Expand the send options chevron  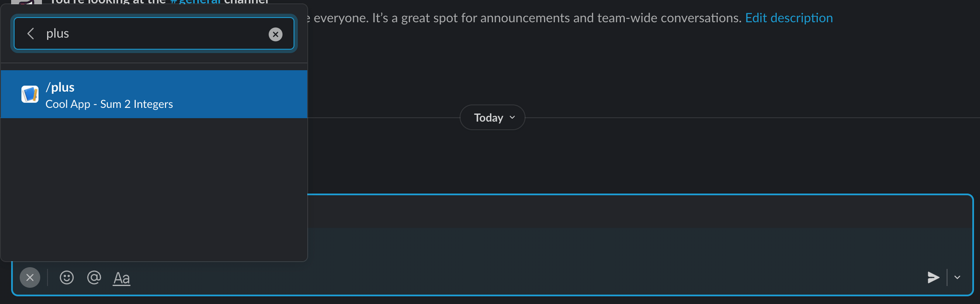[957, 278]
